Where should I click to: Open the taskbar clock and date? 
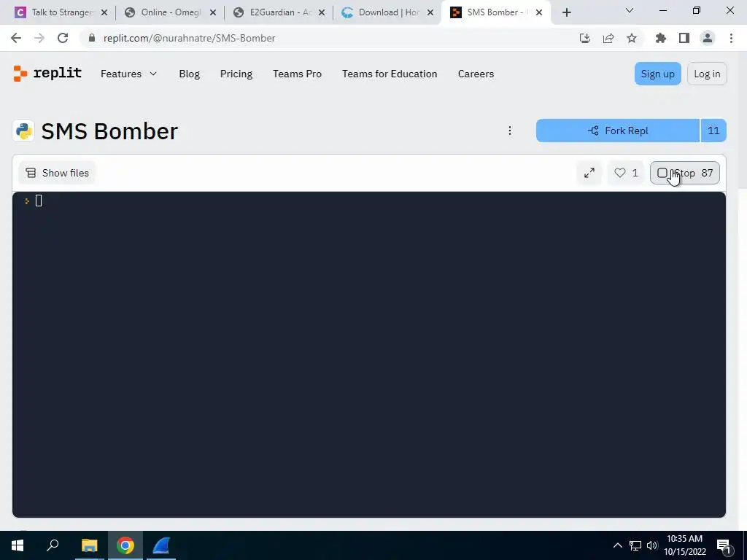[684, 545]
